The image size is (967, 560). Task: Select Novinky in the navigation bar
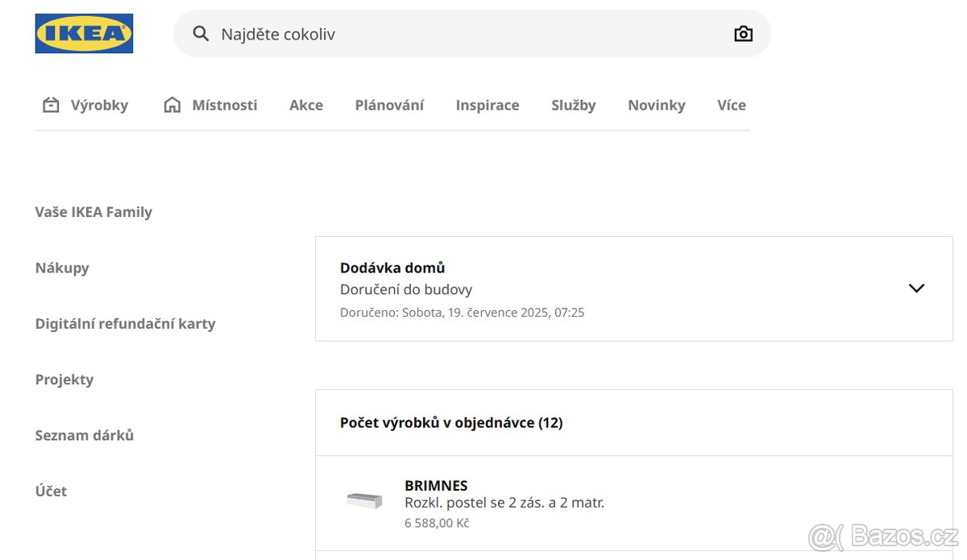[656, 105]
